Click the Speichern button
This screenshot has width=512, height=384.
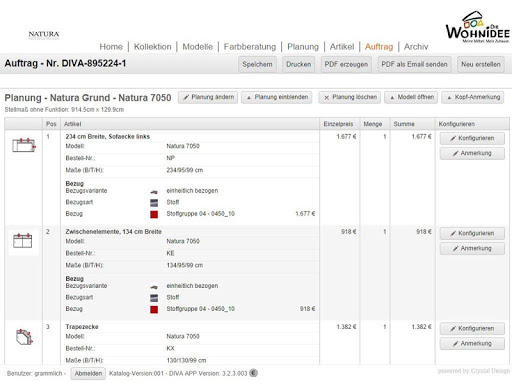[x=257, y=64]
